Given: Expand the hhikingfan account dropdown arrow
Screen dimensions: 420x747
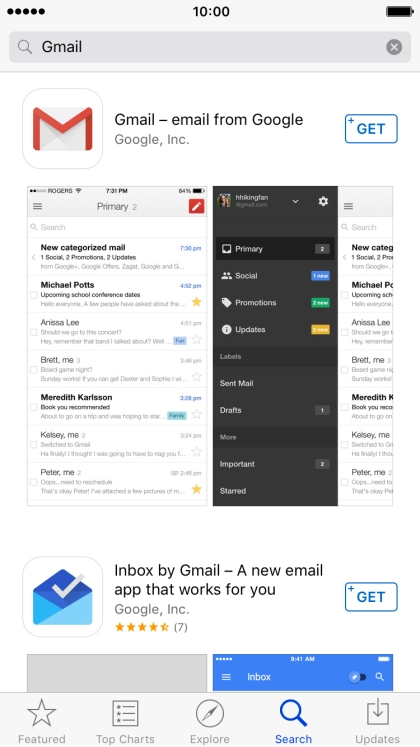Looking at the screenshot, I should point(295,202).
